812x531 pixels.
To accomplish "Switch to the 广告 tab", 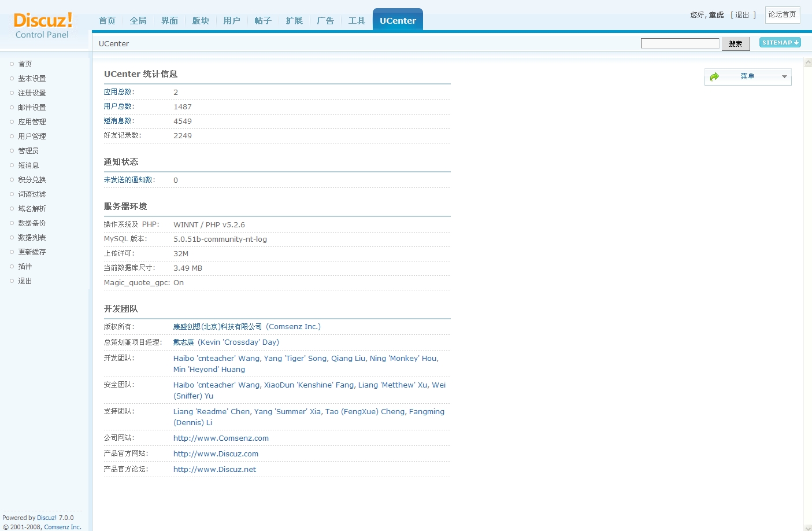I will 325,20.
